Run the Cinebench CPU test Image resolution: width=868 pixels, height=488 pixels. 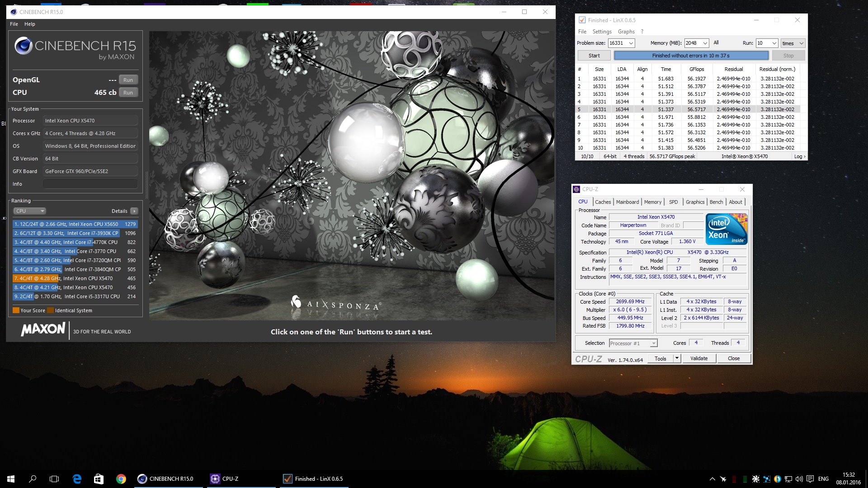tap(128, 93)
